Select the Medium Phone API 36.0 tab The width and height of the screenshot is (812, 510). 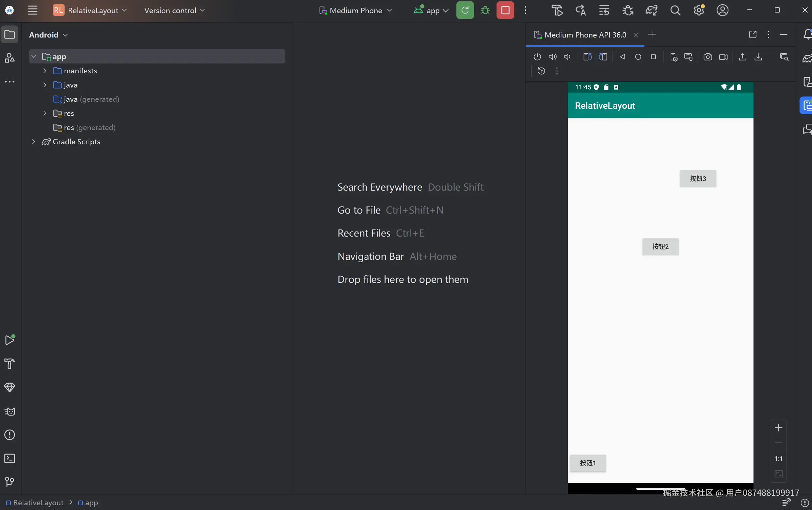pos(585,35)
